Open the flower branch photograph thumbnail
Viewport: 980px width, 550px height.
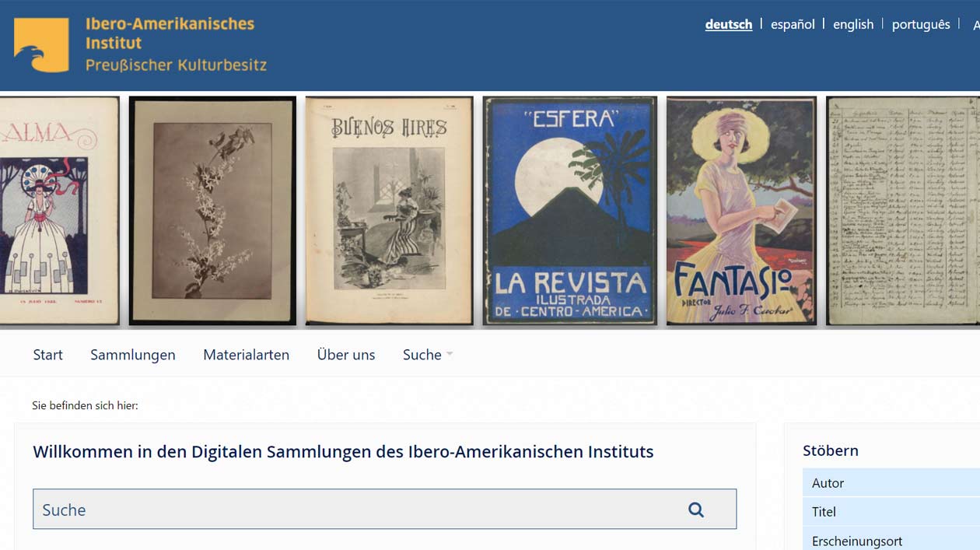pyautogui.click(x=212, y=210)
